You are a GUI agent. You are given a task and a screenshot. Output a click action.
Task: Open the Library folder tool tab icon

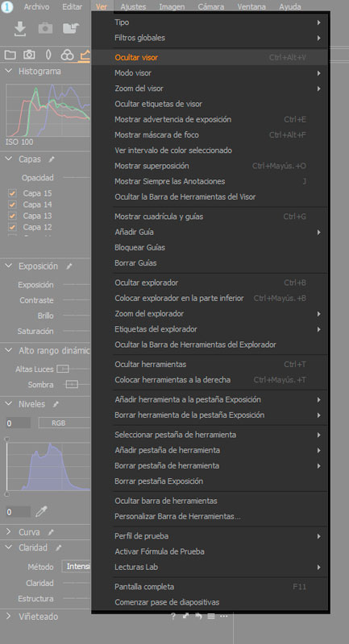tap(10, 55)
